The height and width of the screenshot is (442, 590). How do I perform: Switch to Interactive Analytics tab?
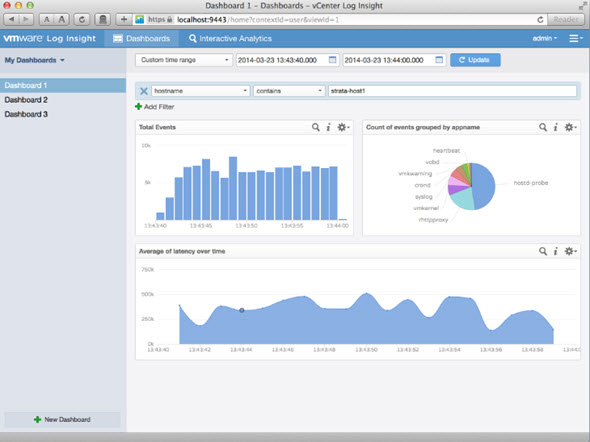[x=230, y=38]
